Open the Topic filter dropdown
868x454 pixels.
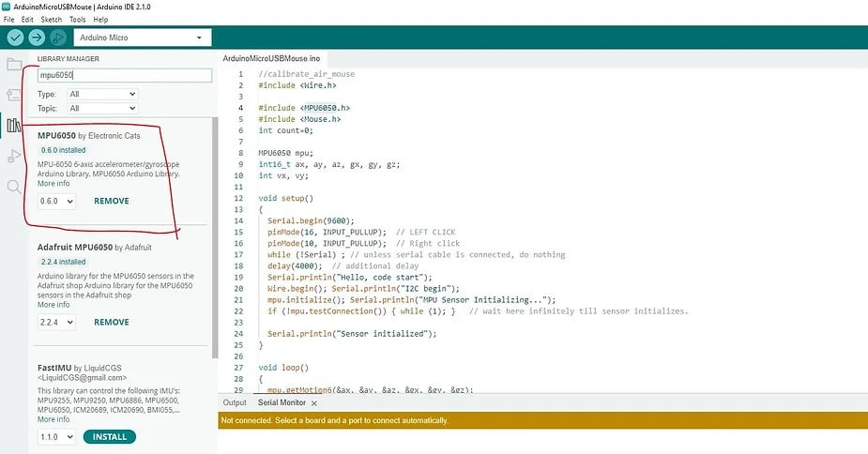click(102, 109)
